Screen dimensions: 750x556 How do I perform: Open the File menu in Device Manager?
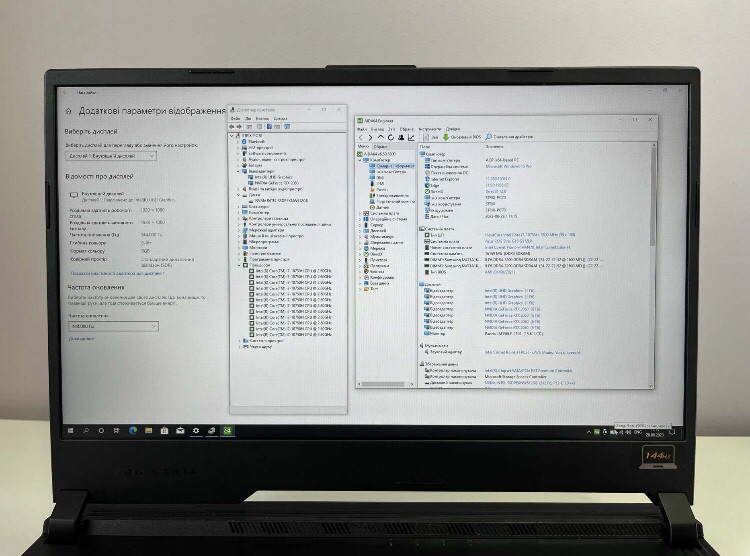235,117
